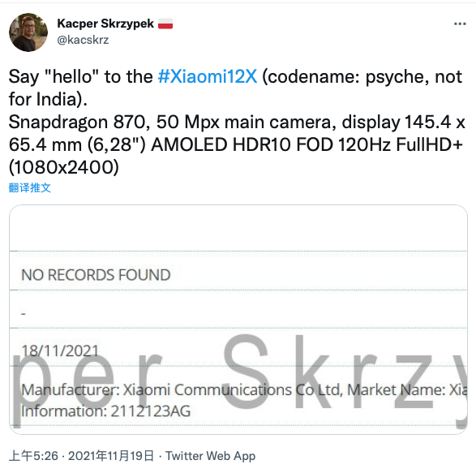Click the 翻译推文 translate tweet link
This screenshot has width=476, height=473.
coord(29,187)
